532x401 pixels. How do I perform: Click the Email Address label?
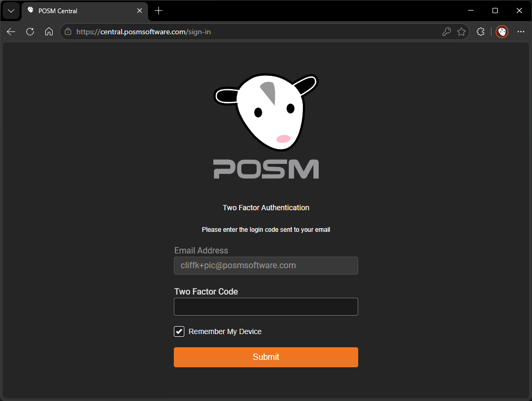coord(201,251)
